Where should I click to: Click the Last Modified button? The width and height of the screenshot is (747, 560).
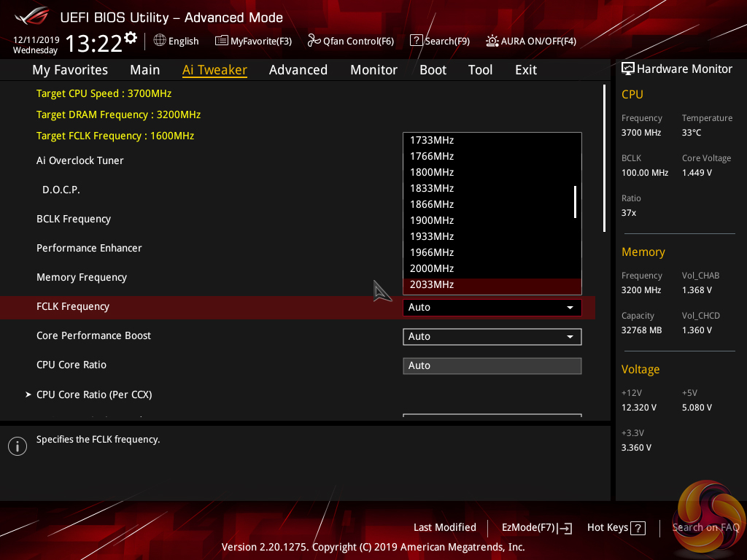coord(444,527)
